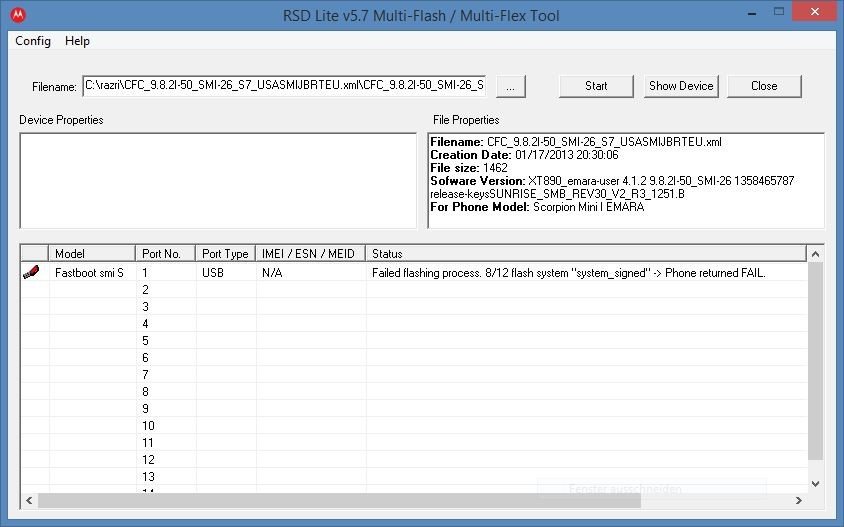The width and height of the screenshot is (844, 527).
Task: Minimize the RSD Lite window
Action: click(752, 13)
